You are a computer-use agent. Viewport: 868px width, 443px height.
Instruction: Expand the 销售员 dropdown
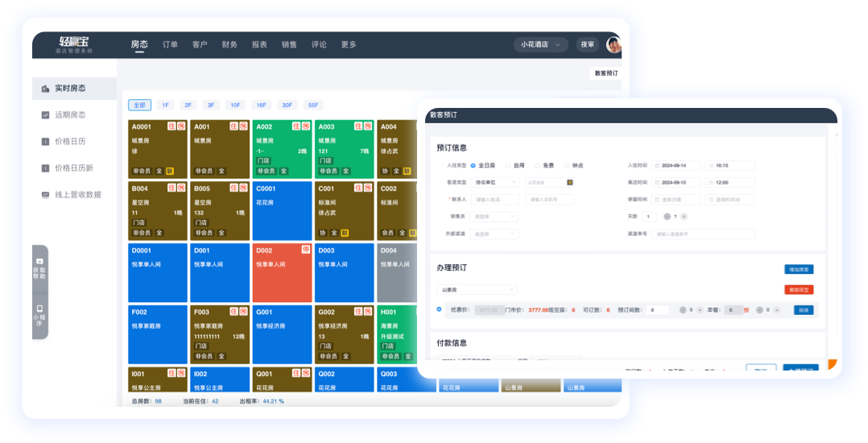coord(494,217)
